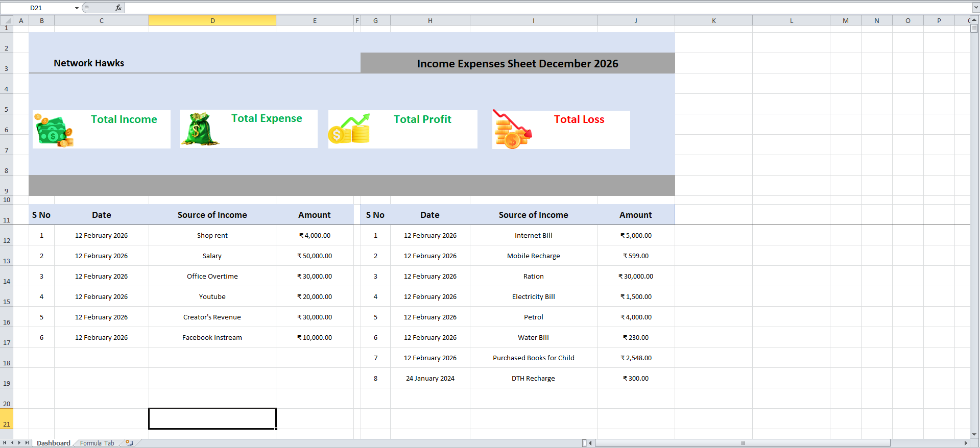This screenshot has height=448, width=980.
Task: Jump to last sheet with tab navigation arrow
Action: tap(27, 443)
